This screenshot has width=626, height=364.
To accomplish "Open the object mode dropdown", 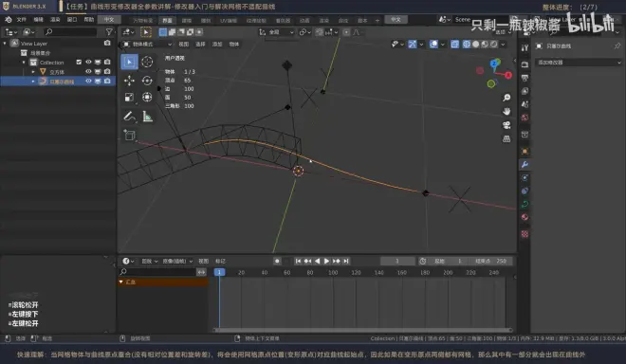I will click(147, 44).
